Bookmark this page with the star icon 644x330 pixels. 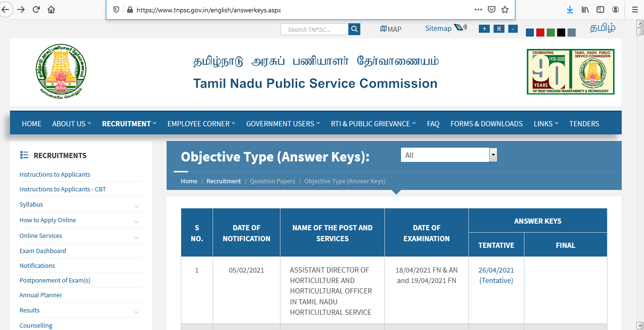pyautogui.click(x=505, y=9)
